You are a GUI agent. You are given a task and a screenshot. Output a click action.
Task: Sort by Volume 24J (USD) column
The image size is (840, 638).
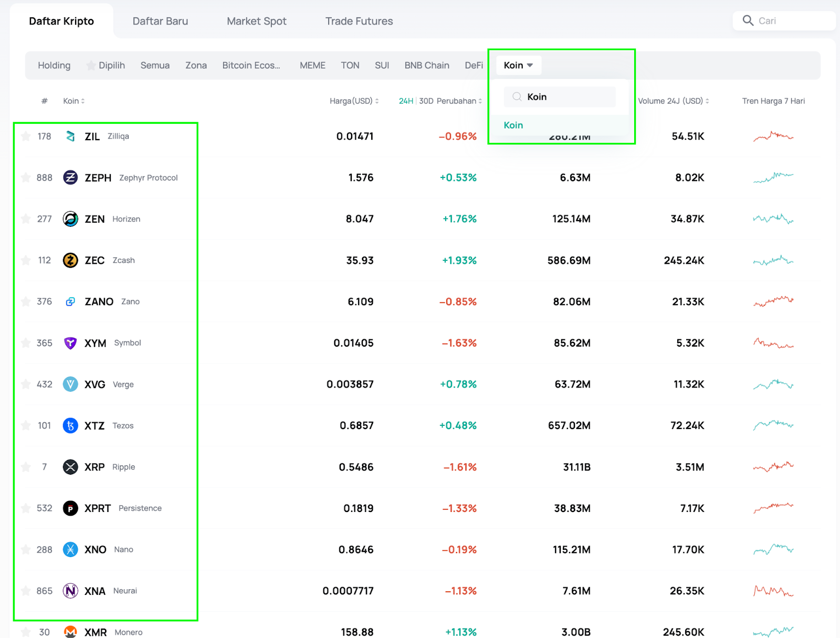click(674, 101)
